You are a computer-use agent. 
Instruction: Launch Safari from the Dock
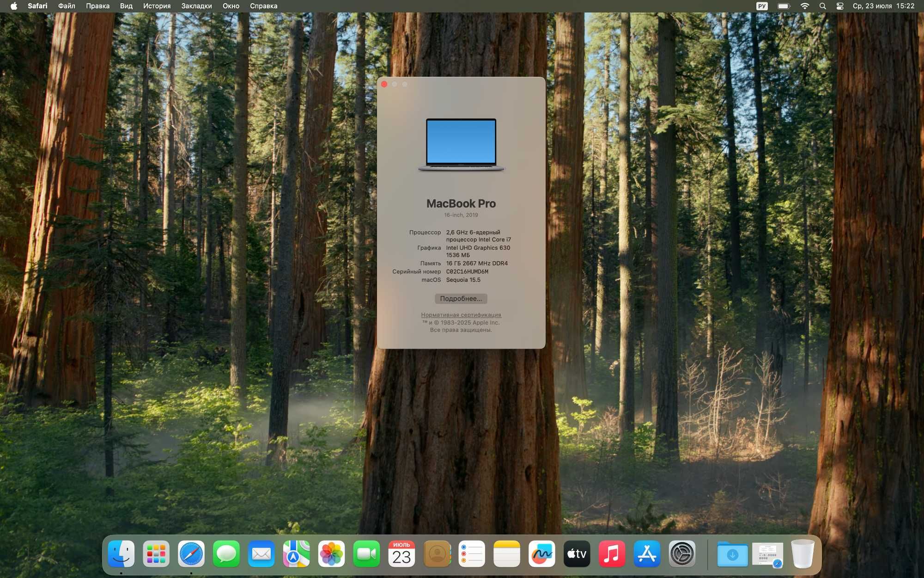tap(191, 553)
